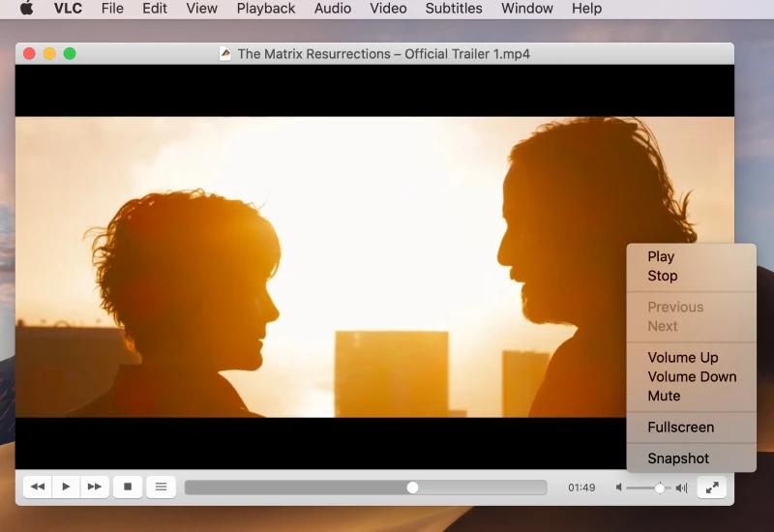Image resolution: width=774 pixels, height=532 pixels.
Task: Click the fast forward button
Action: pyautogui.click(x=94, y=488)
